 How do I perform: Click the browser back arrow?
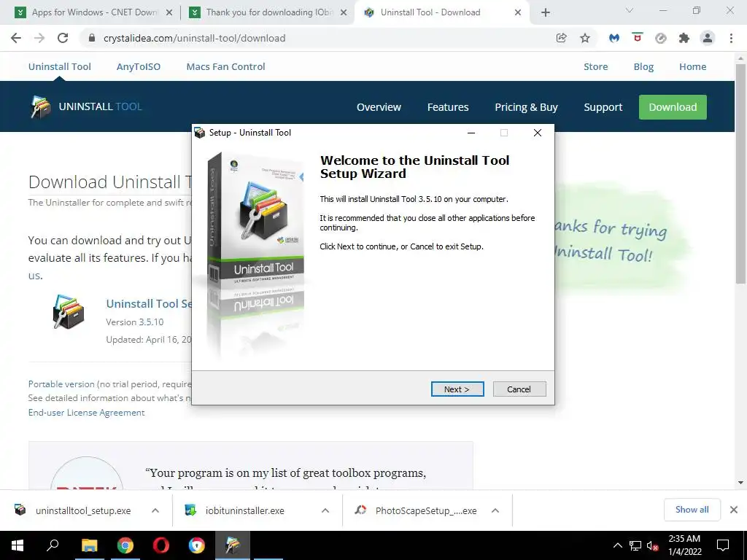[16, 38]
